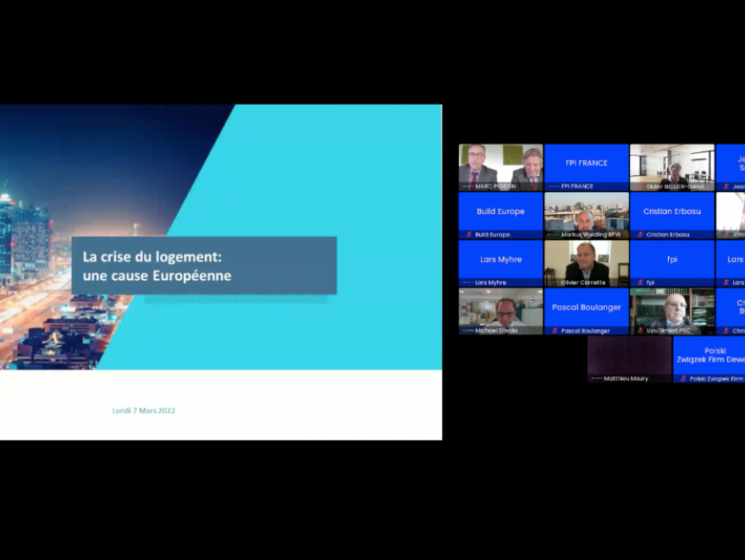Select the Polski Związek Firm participant tile

tap(709, 360)
